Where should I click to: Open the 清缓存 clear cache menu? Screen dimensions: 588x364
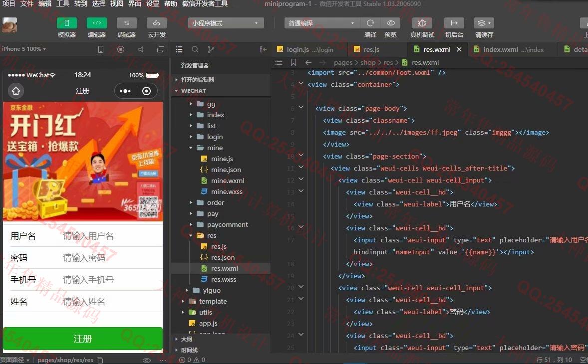tap(484, 23)
